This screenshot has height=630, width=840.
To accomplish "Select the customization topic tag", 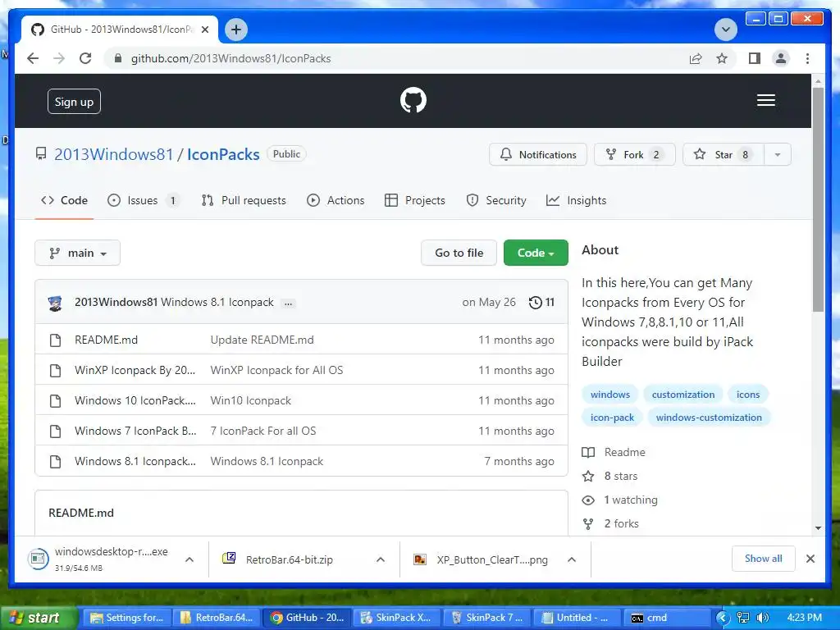I will point(683,395).
